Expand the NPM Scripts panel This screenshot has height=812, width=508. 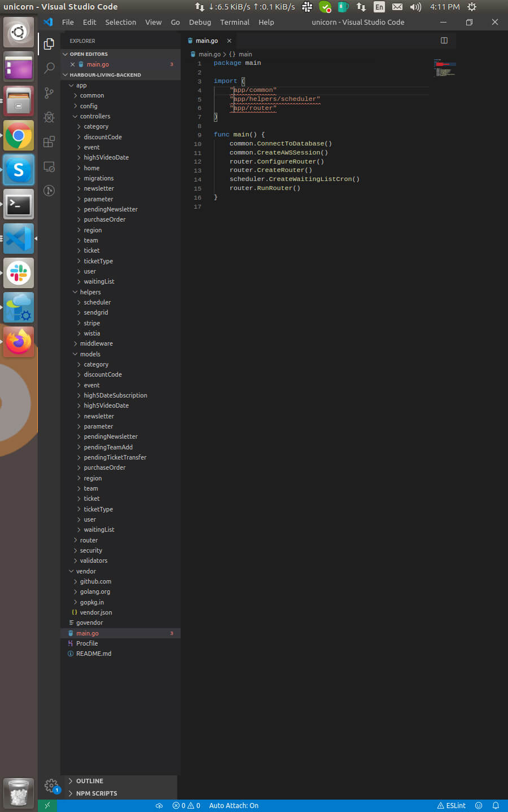[x=96, y=793]
